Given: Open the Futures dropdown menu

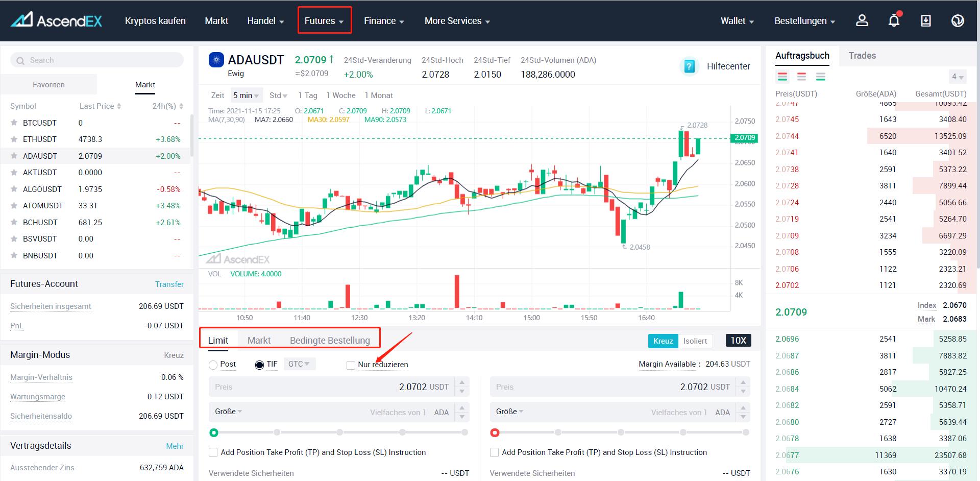Looking at the screenshot, I should coord(324,21).
